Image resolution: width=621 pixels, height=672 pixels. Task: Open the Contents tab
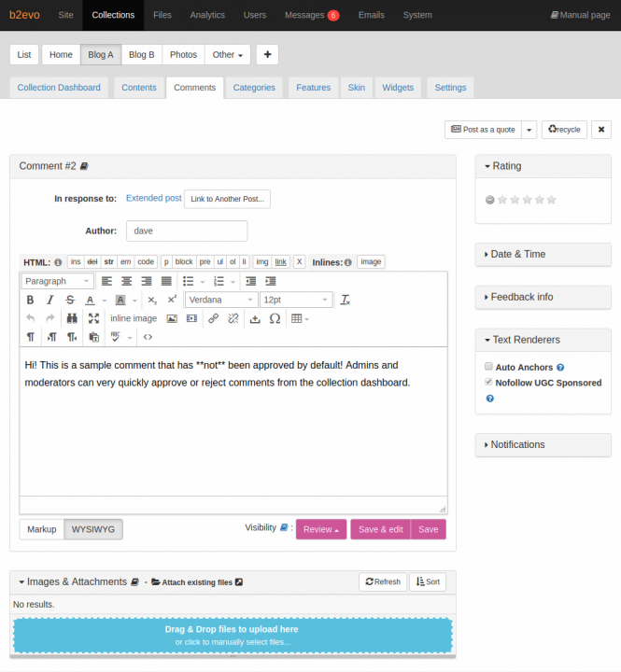pyautogui.click(x=139, y=88)
